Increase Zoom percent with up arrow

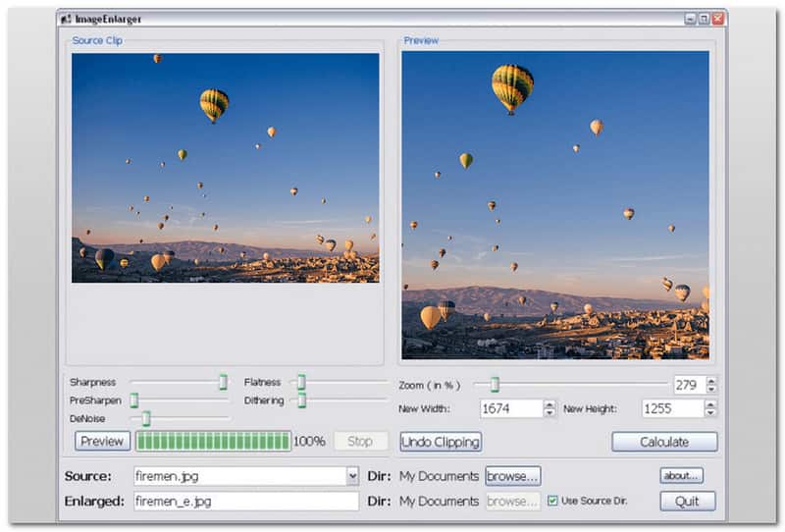[710, 381]
